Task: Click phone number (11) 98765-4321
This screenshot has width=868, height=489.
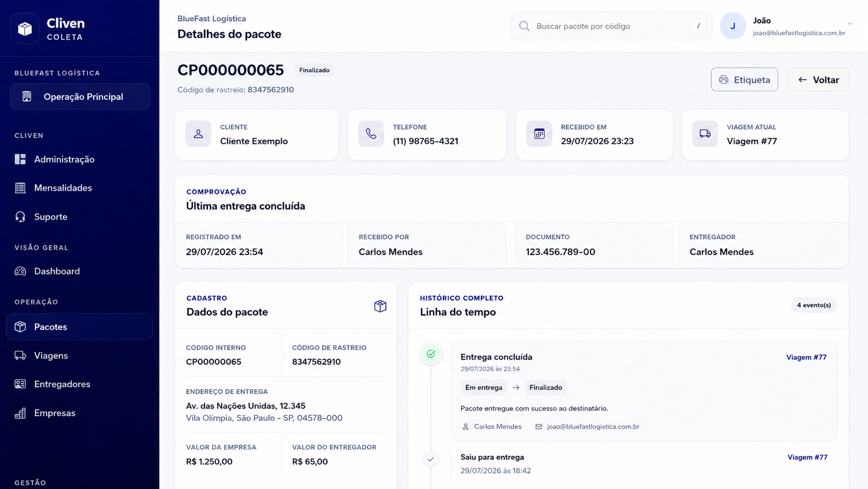Action: [x=426, y=141]
